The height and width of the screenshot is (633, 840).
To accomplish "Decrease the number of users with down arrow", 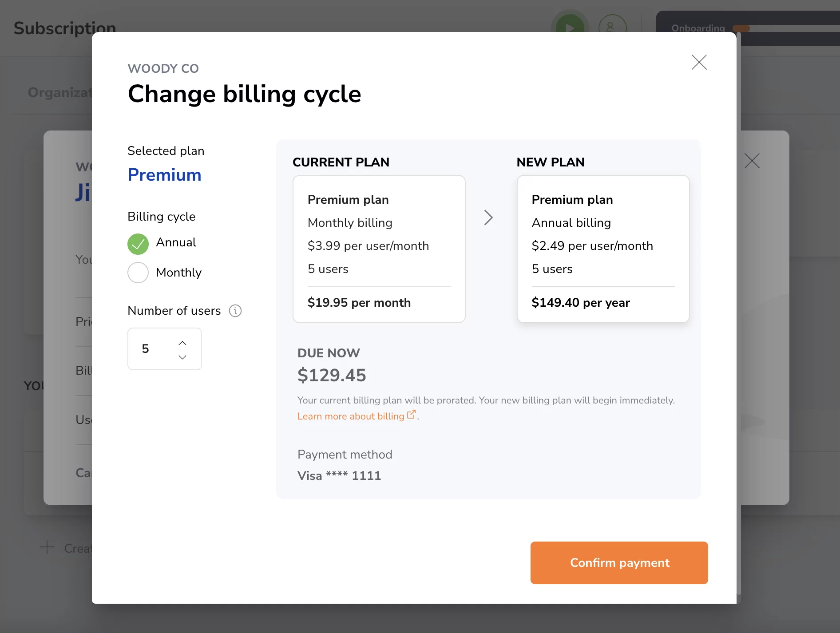I will [182, 357].
